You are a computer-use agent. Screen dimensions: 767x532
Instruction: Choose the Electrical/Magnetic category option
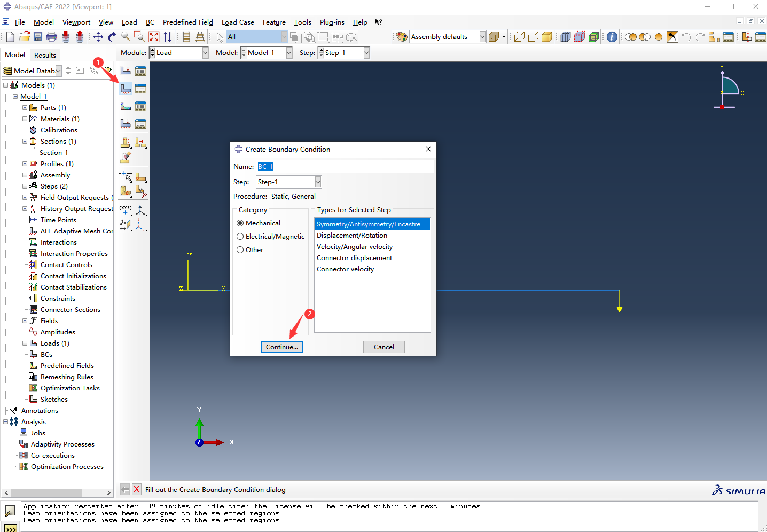pos(240,237)
